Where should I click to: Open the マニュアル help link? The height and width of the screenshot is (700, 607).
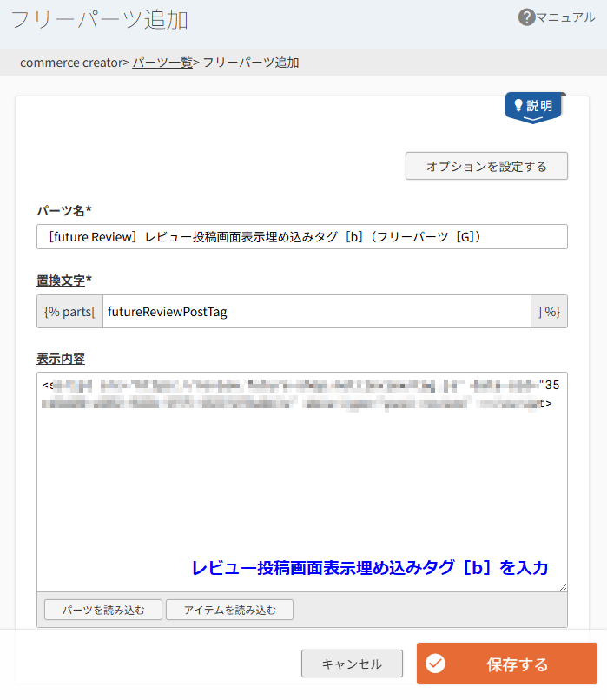[565, 17]
